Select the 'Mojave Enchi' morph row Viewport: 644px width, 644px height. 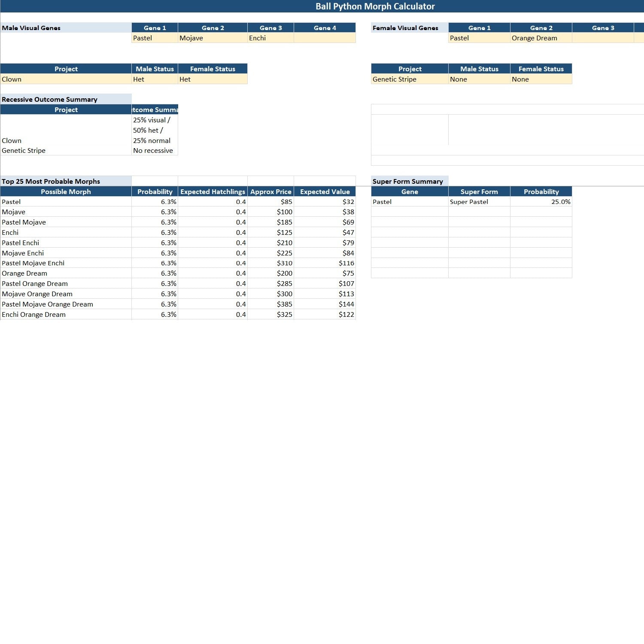click(178, 253)
